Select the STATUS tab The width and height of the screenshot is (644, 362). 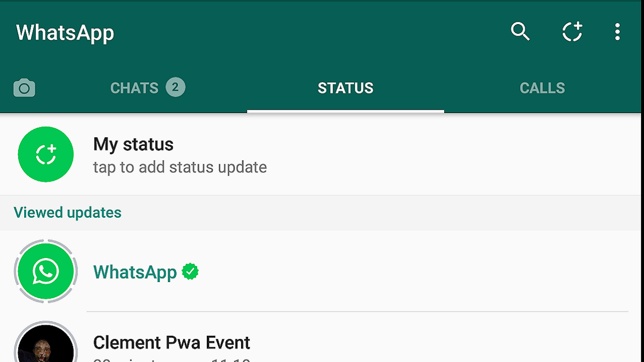point(346,88)
